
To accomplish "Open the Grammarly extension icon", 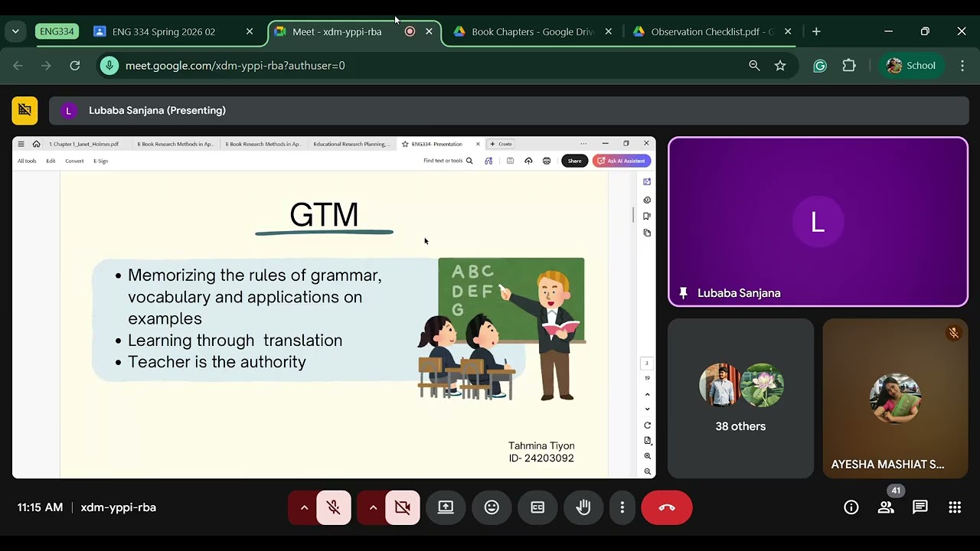I will pyautogui.click(x=820, y=66).
